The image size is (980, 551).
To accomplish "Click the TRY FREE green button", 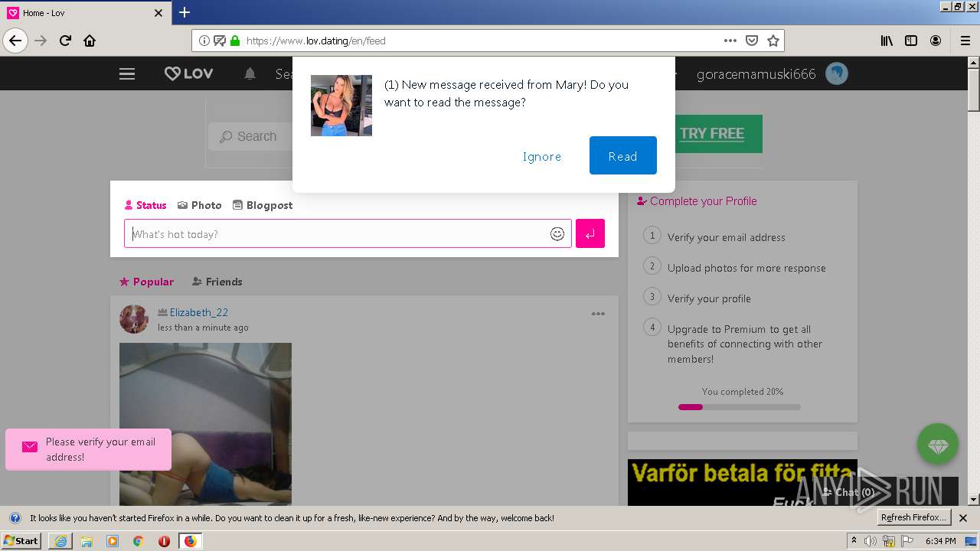I will tap(712, 133).
